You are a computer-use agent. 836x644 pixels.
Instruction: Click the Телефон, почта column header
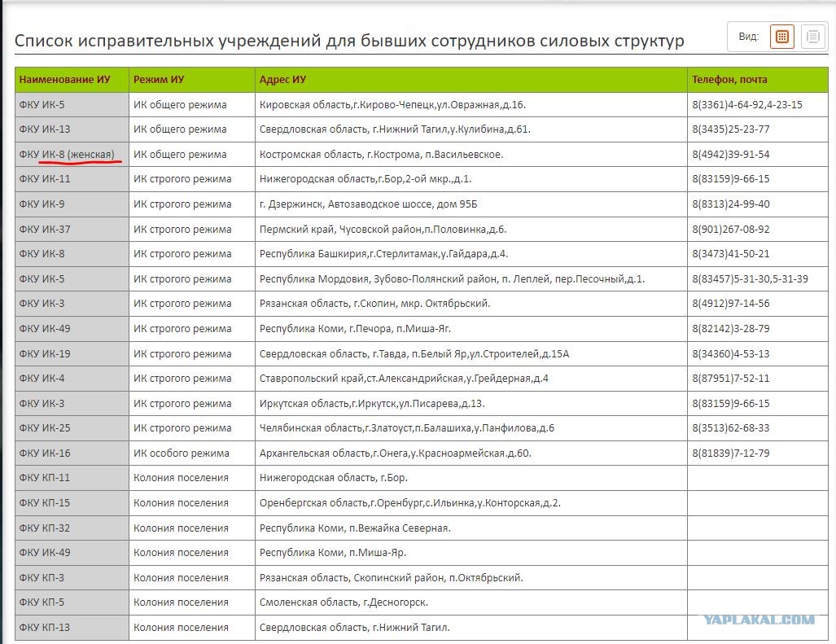pyautogui.click(x=729, y=80)
